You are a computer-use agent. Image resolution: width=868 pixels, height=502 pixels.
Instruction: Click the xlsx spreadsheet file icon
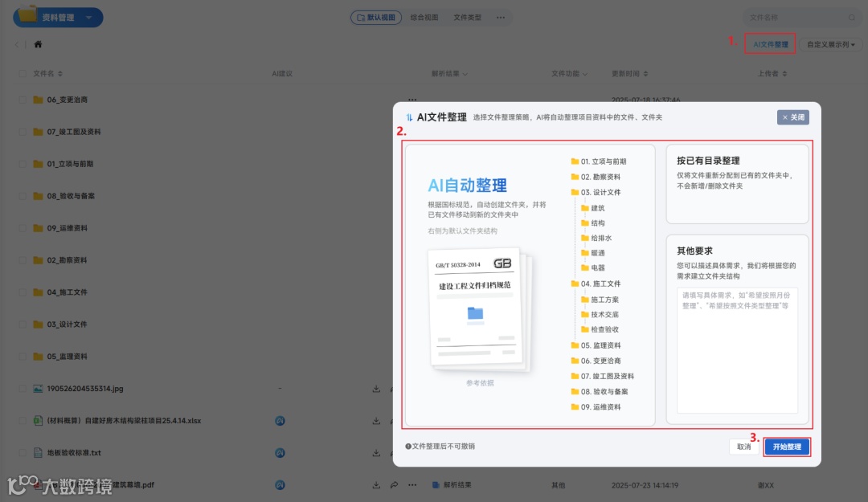(x=38, y=421)
